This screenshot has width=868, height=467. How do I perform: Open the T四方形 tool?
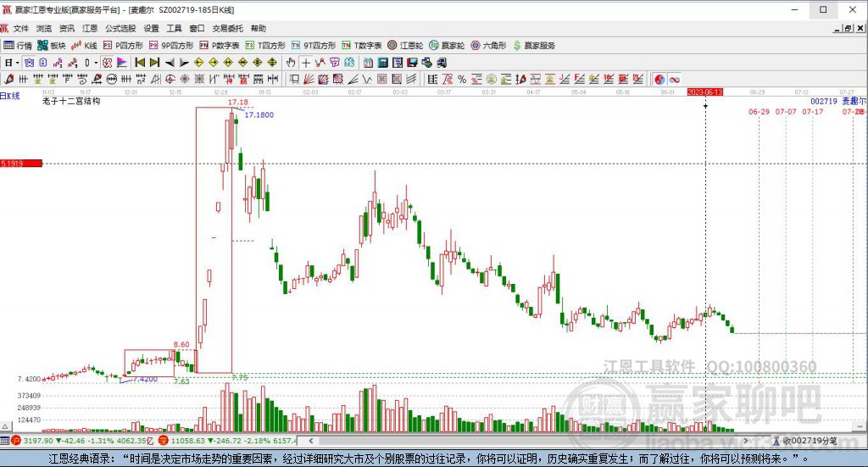coord(265,46)
